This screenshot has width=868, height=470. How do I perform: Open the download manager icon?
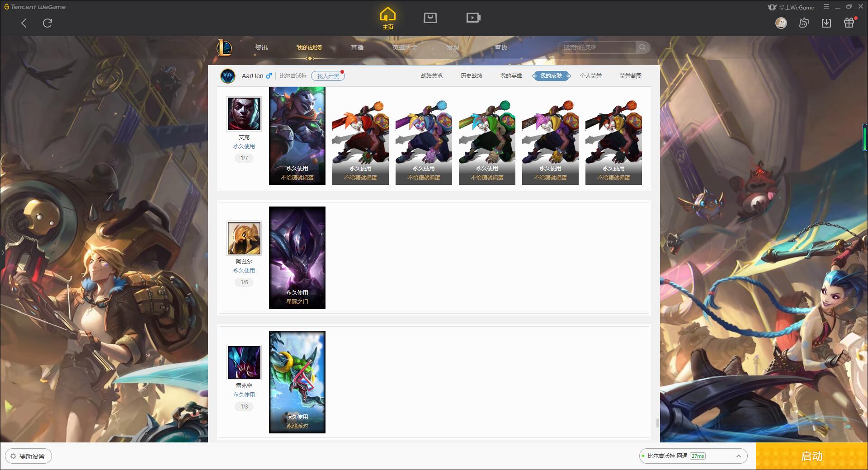(826, 23)
